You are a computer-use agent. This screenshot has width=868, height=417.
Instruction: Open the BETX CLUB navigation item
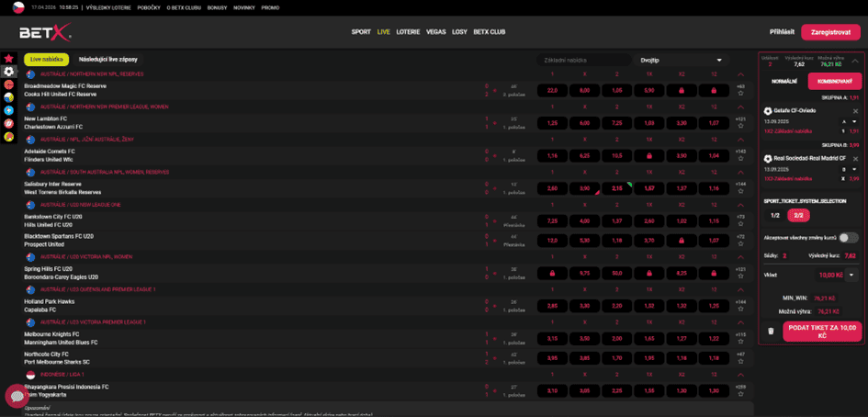(490, 32)
